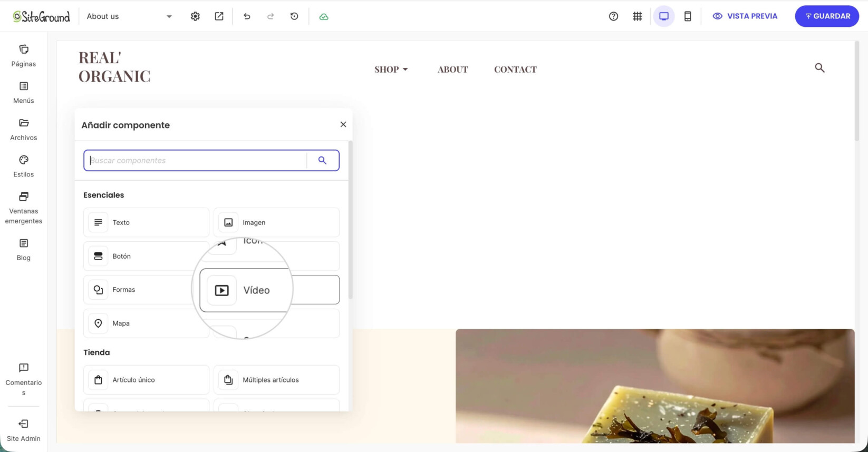Switch to mobile view
The image size is (868, 452).
[688, 16]
